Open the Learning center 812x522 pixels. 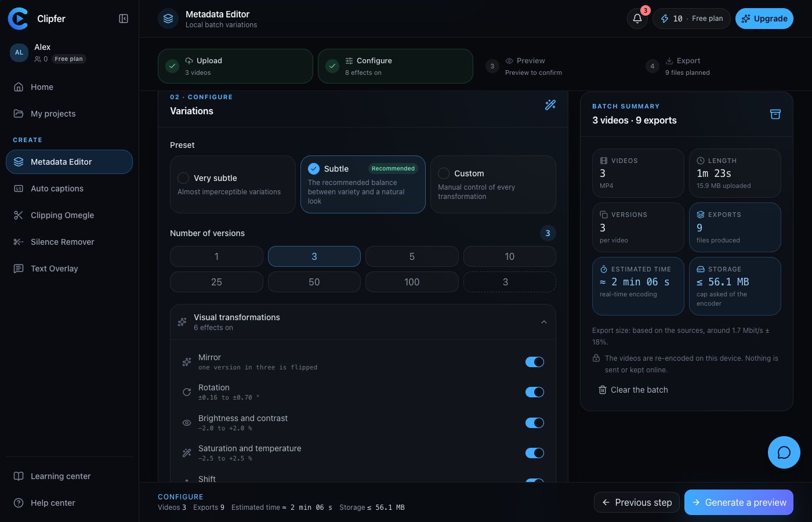(x=69, y=476)
